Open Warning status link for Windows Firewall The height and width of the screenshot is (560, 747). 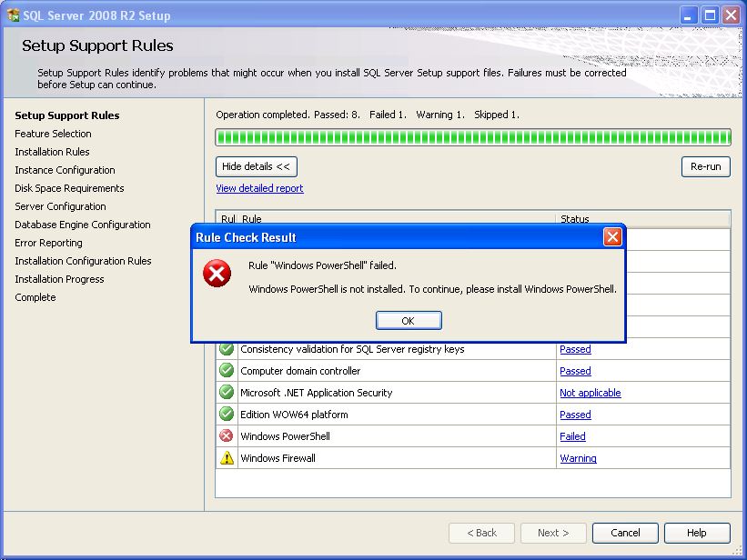point(578,458)
